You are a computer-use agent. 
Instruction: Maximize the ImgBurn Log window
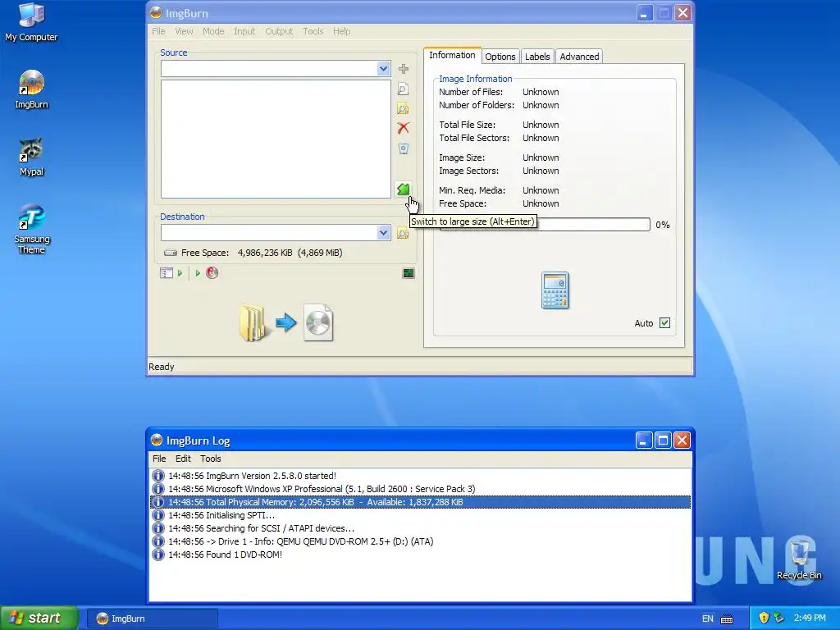(x=663, y=441)
